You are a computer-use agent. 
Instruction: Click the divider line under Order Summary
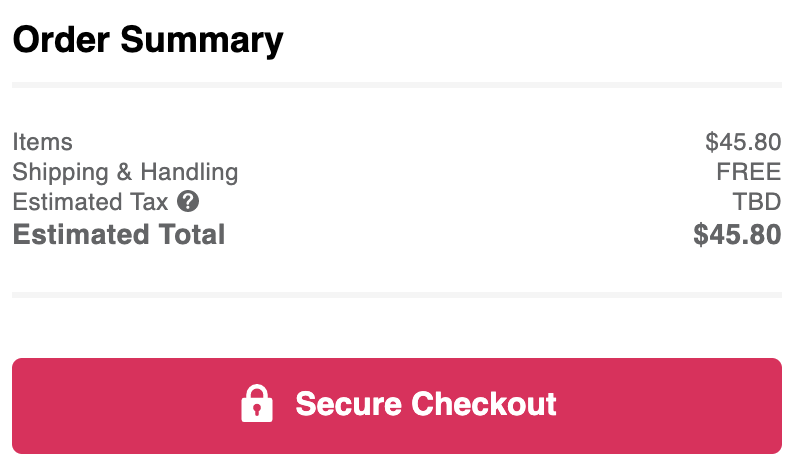point(397,85)
